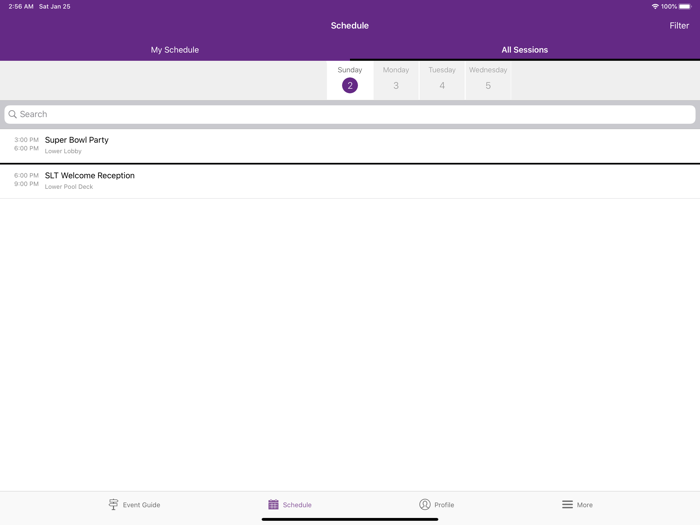Viewport: 700px width, 525px height.
Task: Tap the status bar clock 2:56 AM
Action: click(21, 7)
